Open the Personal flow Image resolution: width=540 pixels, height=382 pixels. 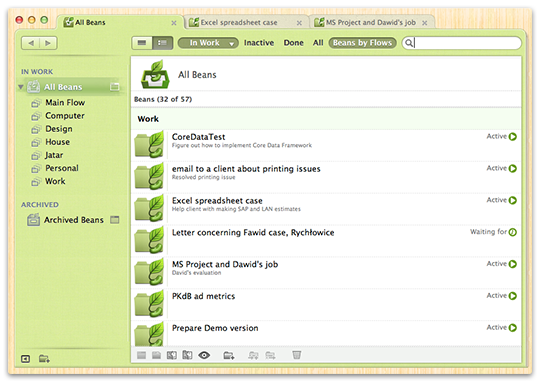click(62, 168)
